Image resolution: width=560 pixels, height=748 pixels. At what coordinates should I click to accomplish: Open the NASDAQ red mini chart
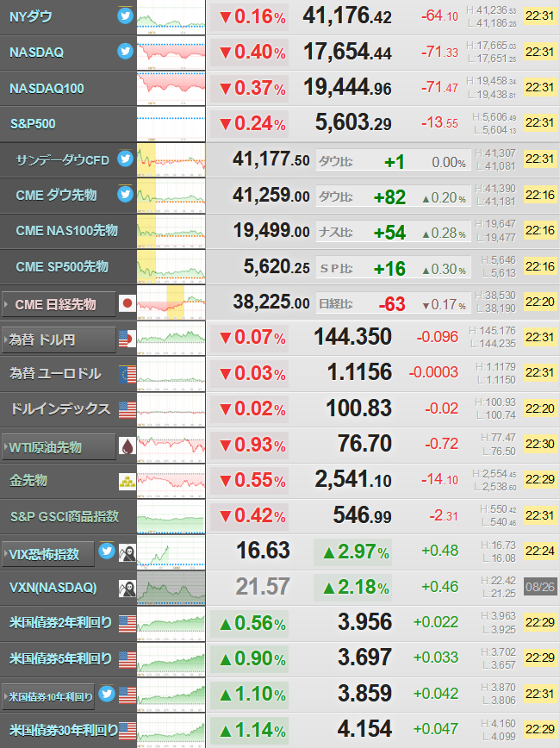171,53
